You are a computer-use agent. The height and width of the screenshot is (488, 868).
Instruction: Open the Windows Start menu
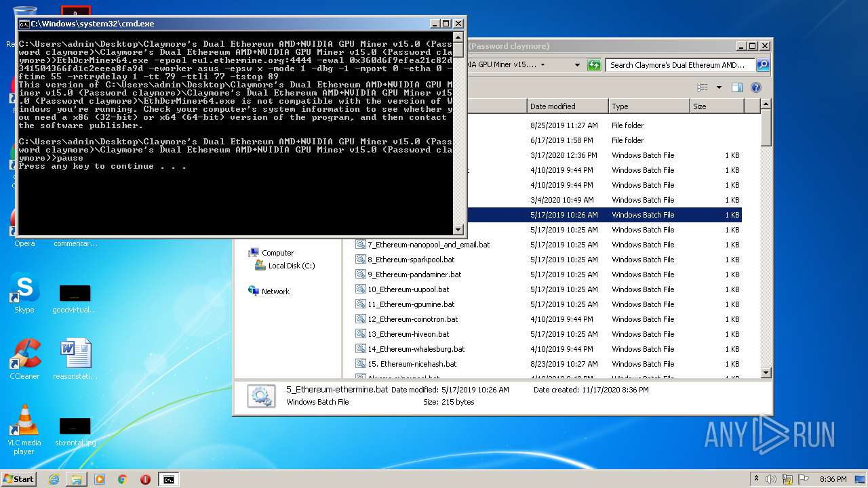coord(18,479)
